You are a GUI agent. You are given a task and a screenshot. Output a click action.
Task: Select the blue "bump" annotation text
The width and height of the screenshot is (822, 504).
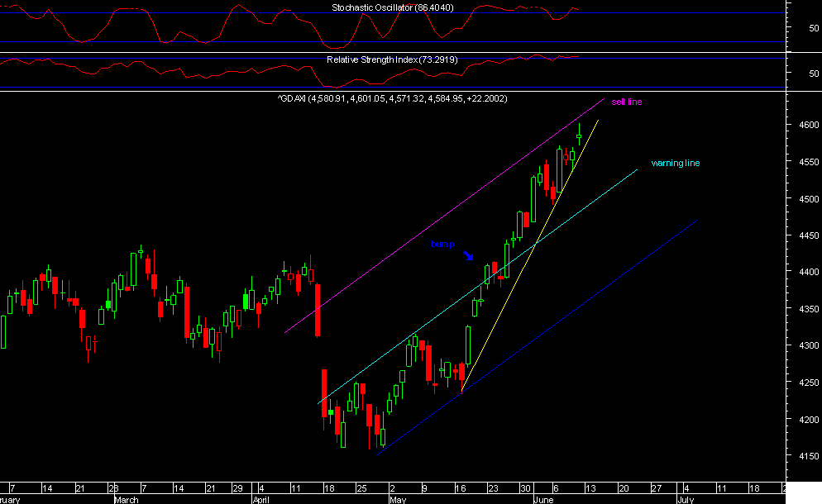444,244
